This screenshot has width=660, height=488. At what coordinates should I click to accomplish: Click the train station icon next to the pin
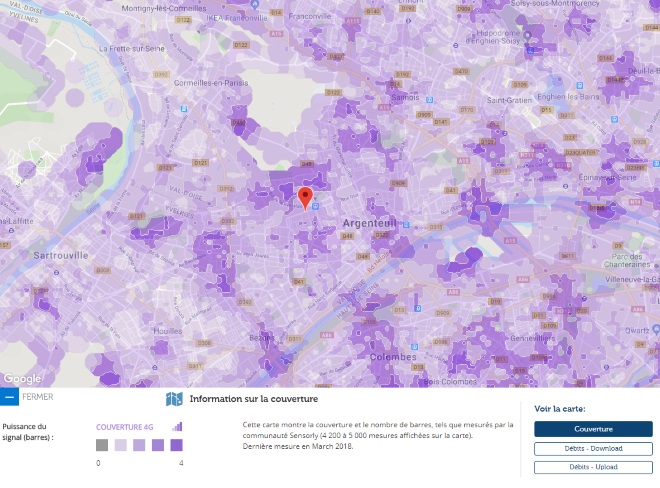tap(316, 206)
